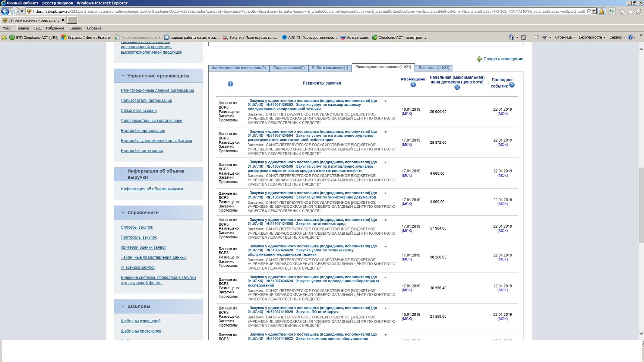Open the Файл menu

7,28
